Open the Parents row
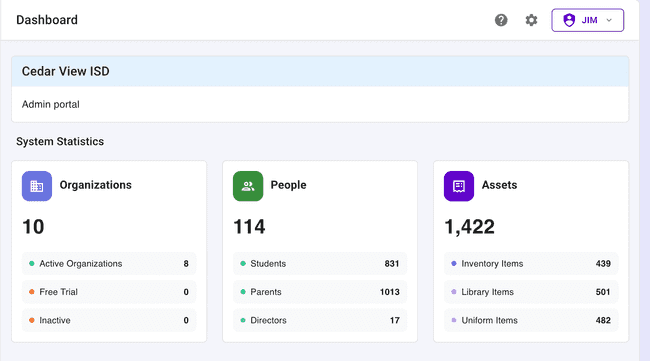This screenshot has width=650, height=361. pyautogui.click(x=320, y=292)
